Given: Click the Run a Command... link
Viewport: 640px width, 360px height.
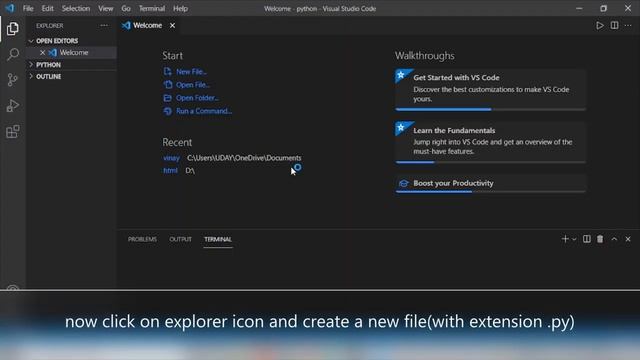Looking at the screenshot, I should [x=204, y=111].
